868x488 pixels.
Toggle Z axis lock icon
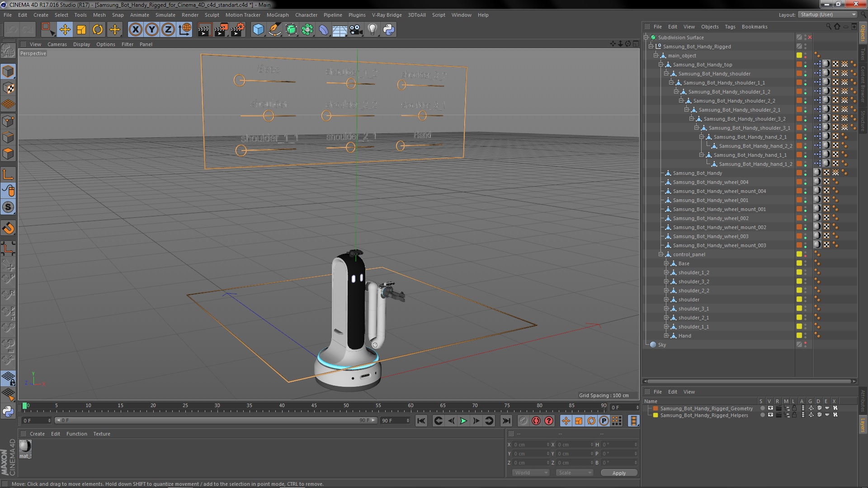(168, 30)
